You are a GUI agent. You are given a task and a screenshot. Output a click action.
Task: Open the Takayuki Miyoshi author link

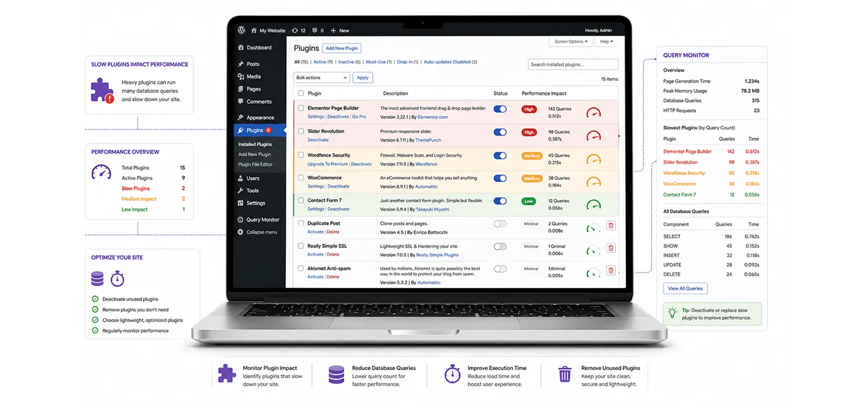(433, 209)
